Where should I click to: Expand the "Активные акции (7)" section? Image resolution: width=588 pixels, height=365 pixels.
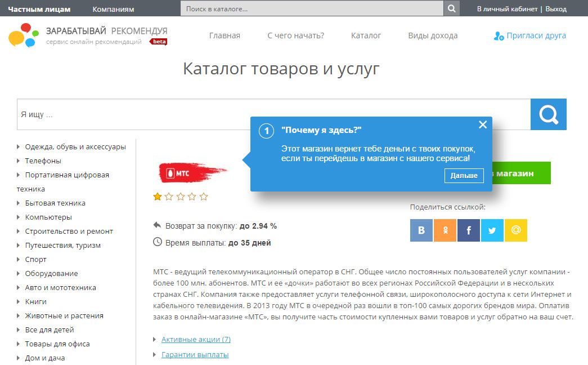point(196,339)
